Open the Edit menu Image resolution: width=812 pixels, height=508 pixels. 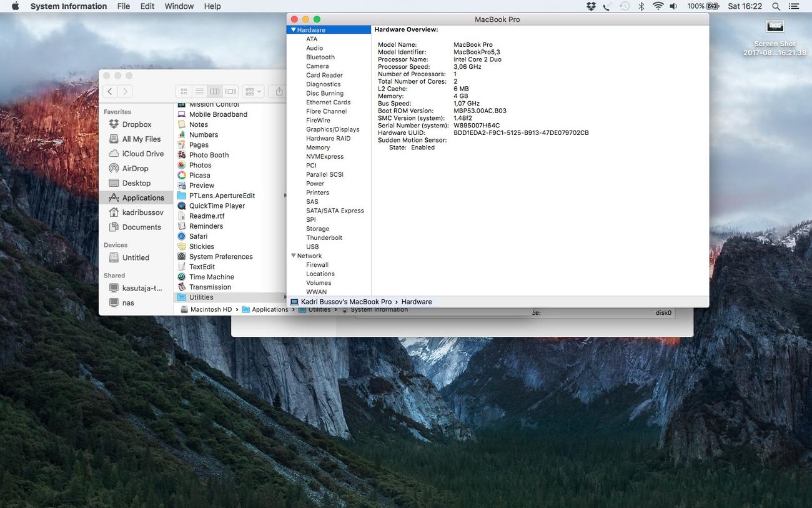(147, 6)
